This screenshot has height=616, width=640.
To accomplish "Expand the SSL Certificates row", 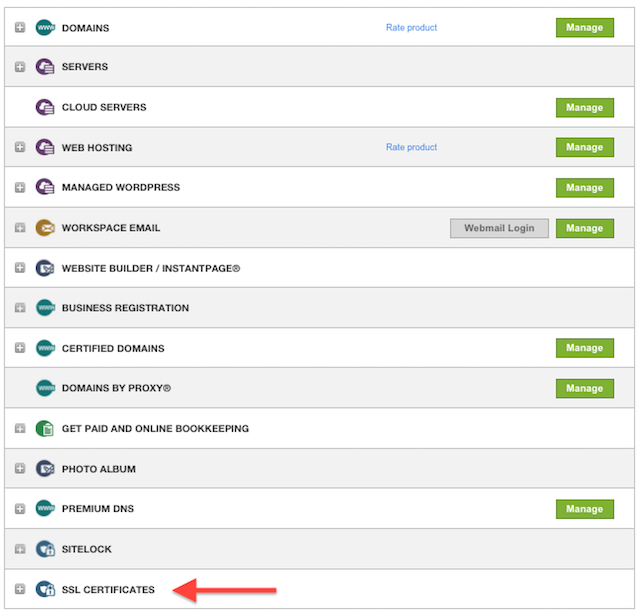I will click(x=20, y=589).
